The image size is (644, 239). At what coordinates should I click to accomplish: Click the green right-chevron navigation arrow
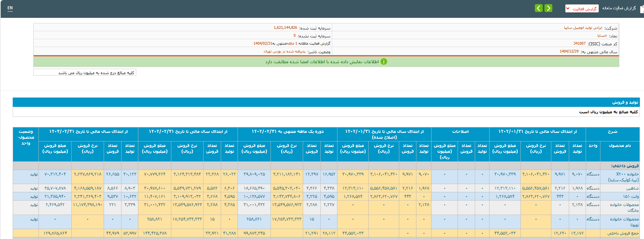tap(548, 8)
